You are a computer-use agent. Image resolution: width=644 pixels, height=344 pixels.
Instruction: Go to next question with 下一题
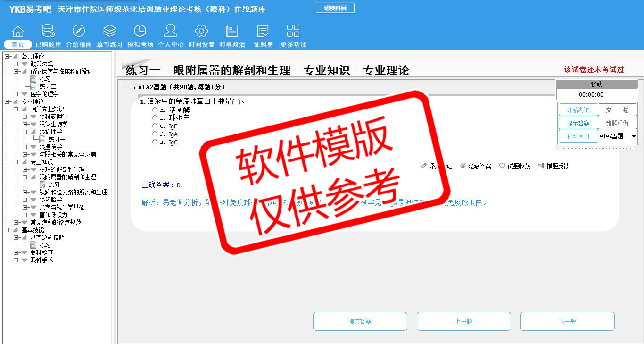(x=567, y=321)
